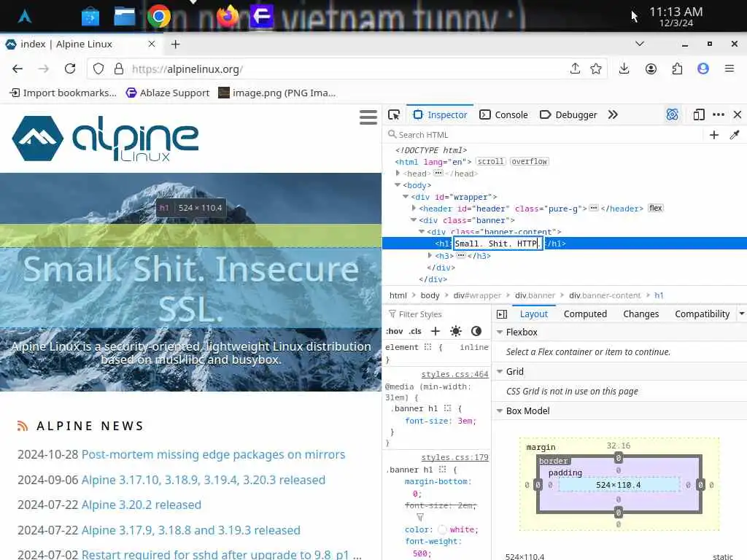This screenshot has height=560, width=747.
Task: Launch Chrome from the taskbar
Action: click(x=158, y=17)
